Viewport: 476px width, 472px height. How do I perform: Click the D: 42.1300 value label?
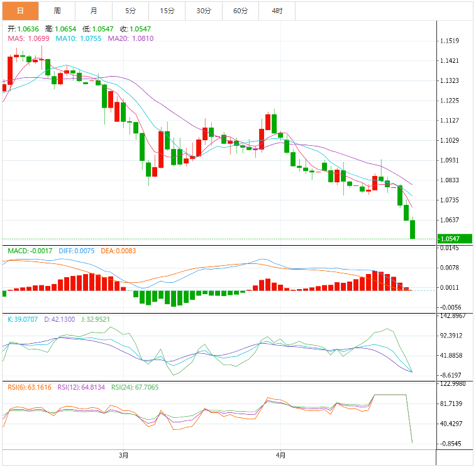(60, 319)
